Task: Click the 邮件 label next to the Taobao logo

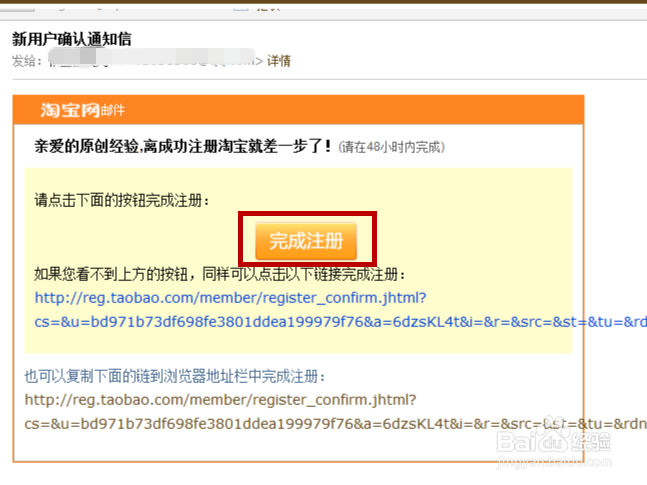Action: pyautogui.click(x=113, y=111)
